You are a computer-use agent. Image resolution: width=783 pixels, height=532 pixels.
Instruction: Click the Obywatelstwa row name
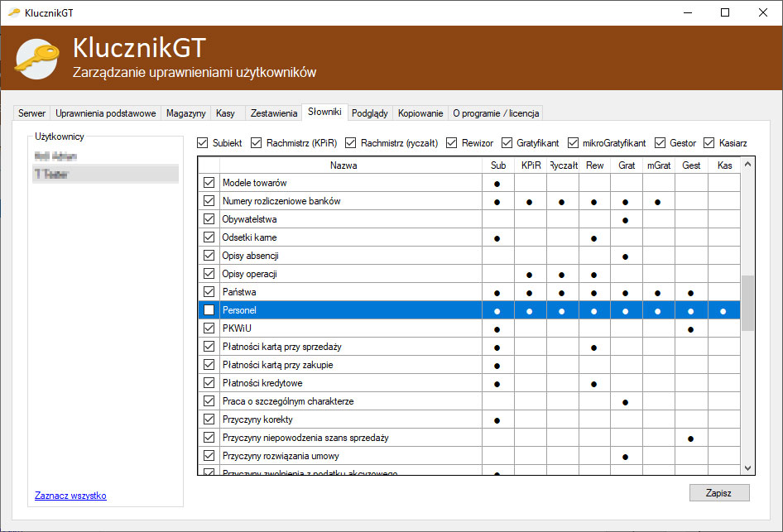(x=249, y=219)
